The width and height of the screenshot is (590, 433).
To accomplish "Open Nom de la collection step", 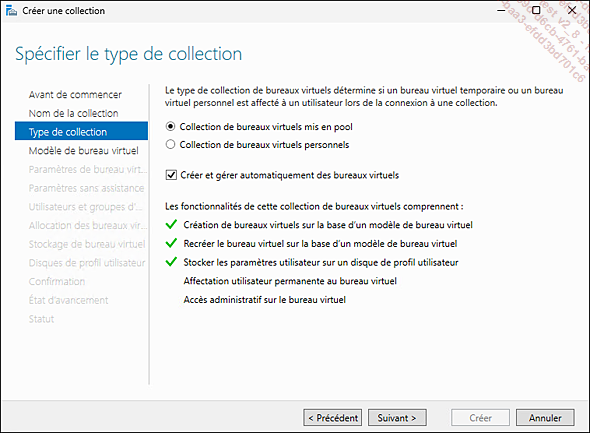I will point(73,113).
